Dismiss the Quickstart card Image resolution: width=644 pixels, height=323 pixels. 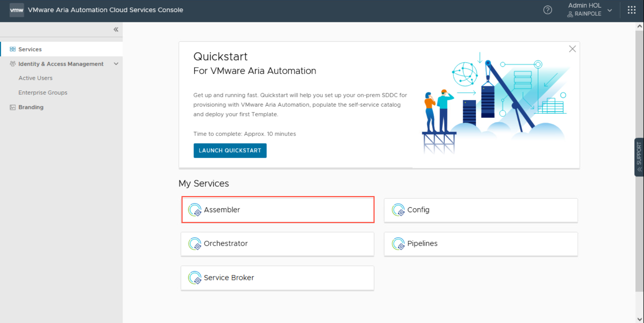[572, 49]
